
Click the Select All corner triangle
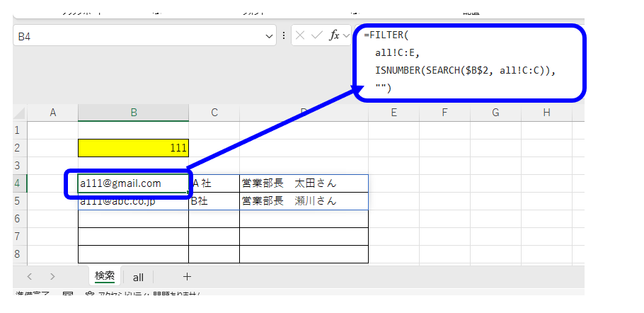click(20, 113)
